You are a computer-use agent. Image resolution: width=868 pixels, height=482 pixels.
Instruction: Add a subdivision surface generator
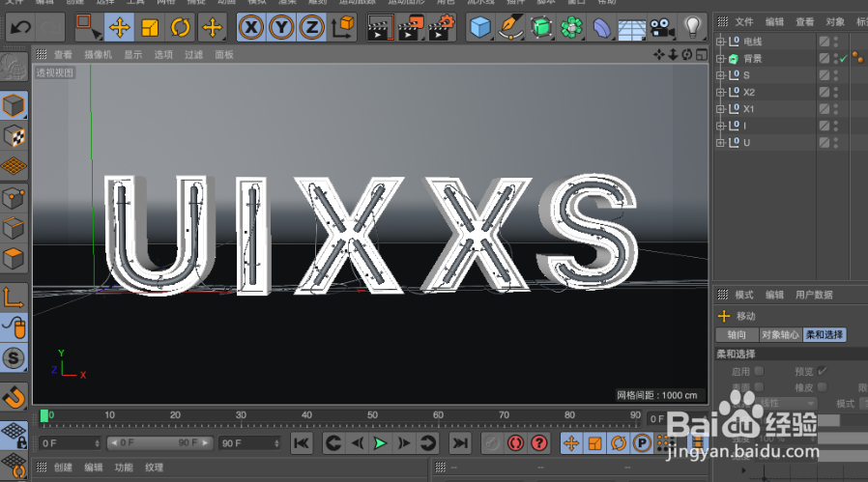541,27
